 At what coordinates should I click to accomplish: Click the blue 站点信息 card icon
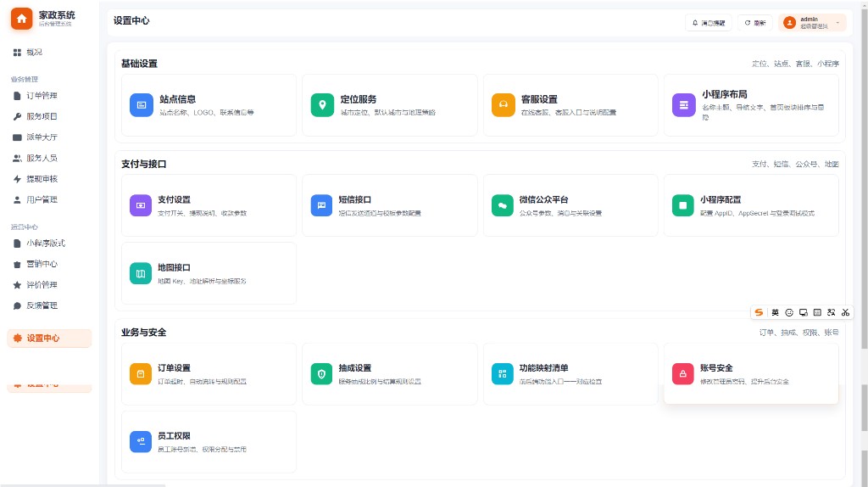(x=142, y=105)
